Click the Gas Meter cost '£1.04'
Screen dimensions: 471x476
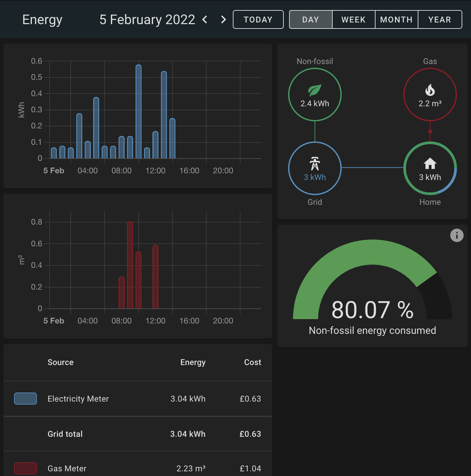pos(250,468)
